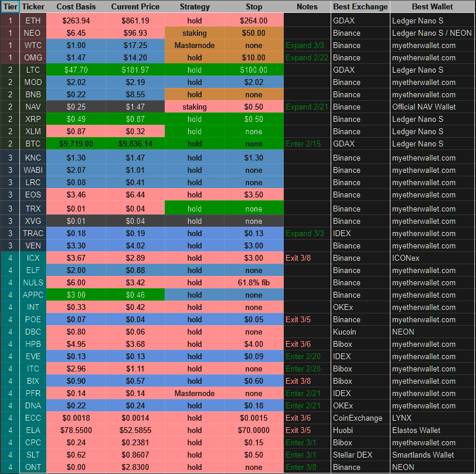476x474 pixels.
Task: Click the $0.41 current price cell
Action: pos(135,182)
